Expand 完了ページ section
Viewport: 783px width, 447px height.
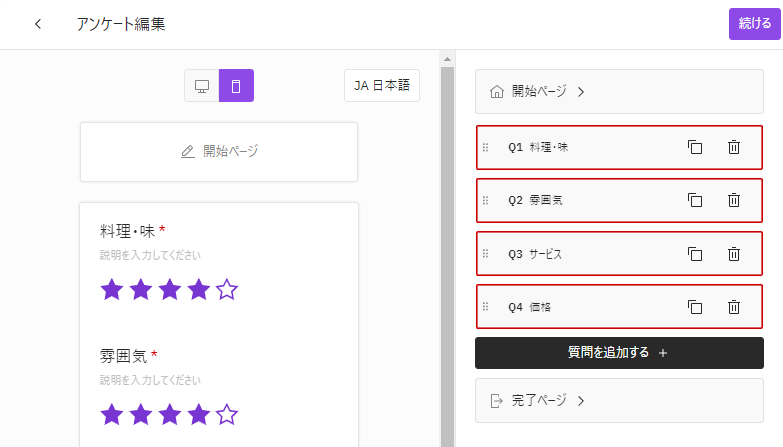619,401
